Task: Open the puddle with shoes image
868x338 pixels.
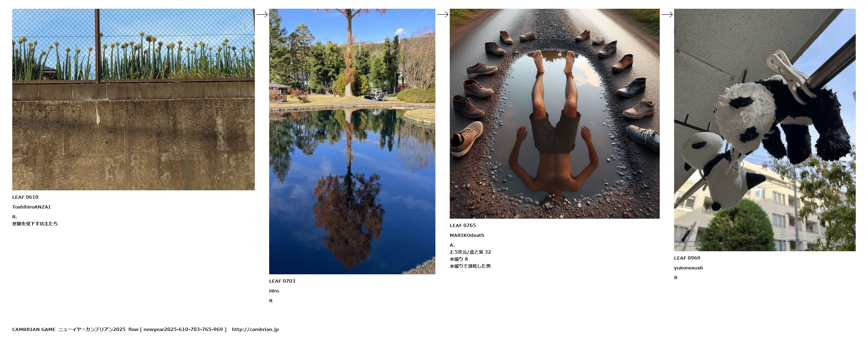Action: (x=555, y=114)
